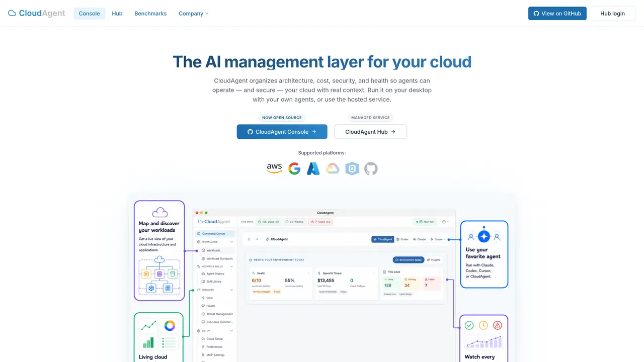Open CloudAgent Console via the blue button
Viewport: 644px width, 362px height.
coord(282,132)
